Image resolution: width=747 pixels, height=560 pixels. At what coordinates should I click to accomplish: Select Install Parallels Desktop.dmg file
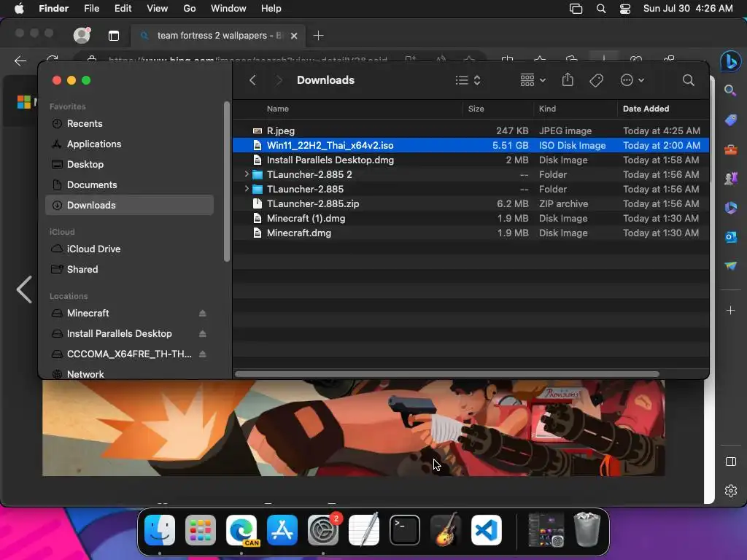tap(471, 160)
